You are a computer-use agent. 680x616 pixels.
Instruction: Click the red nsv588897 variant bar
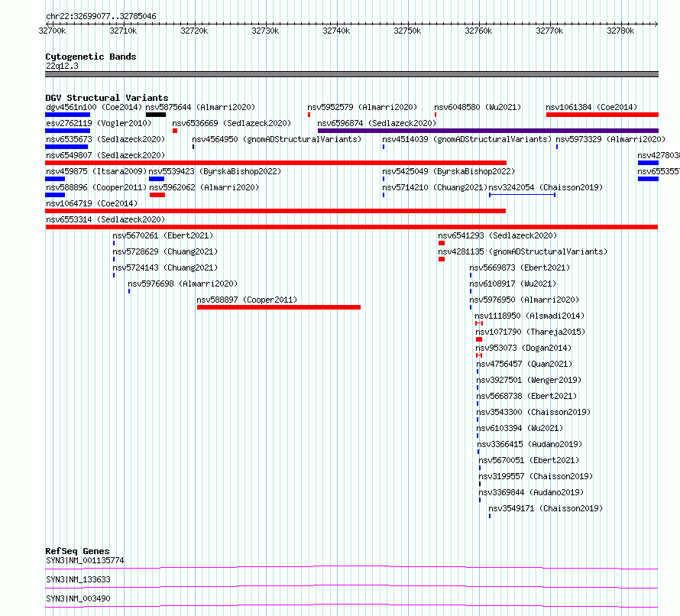278,307
